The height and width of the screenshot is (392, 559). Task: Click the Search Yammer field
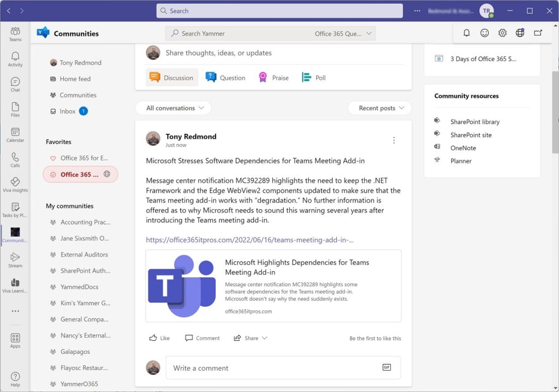[x=237, y=33]
